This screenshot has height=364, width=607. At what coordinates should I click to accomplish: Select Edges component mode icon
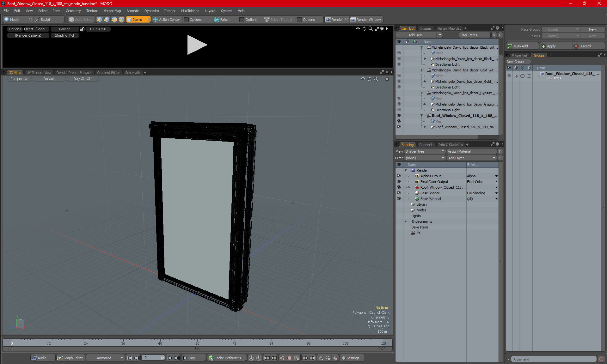tap(107, 20)
